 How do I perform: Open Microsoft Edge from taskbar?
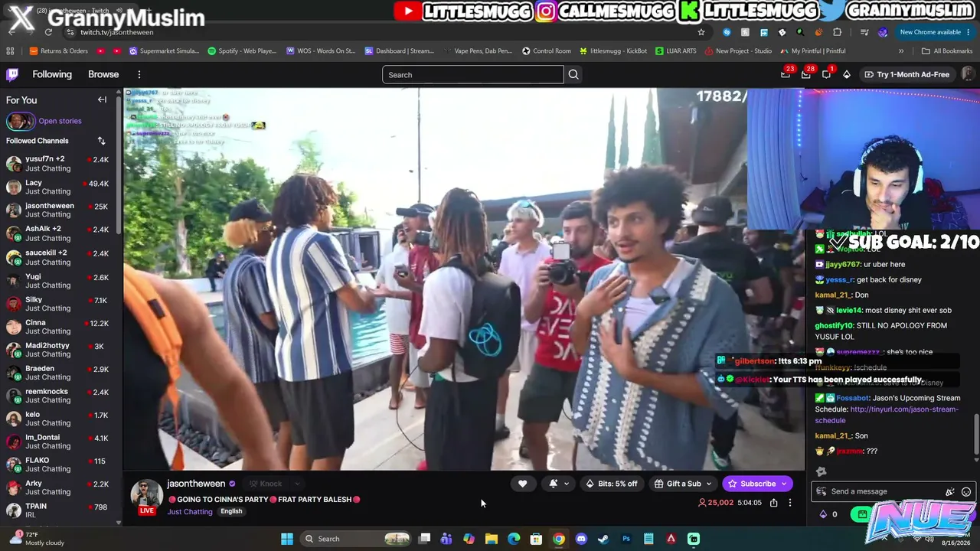514,539
